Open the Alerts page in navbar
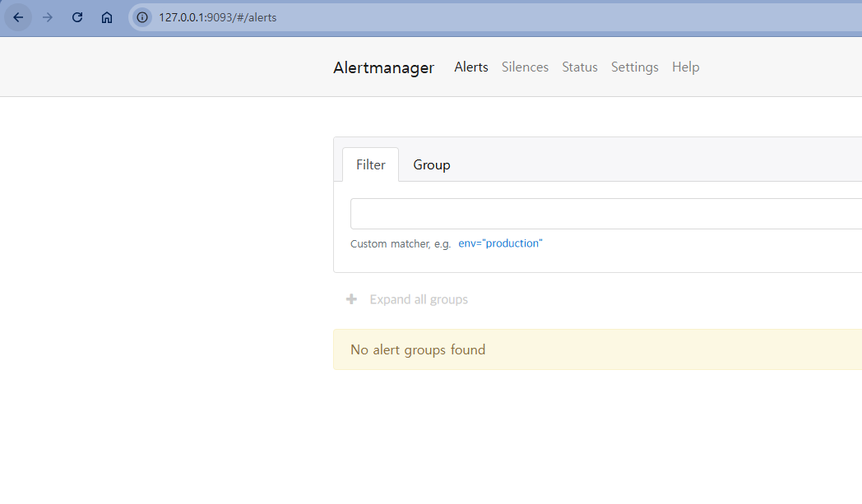862x504 pixels. point(471,67)
